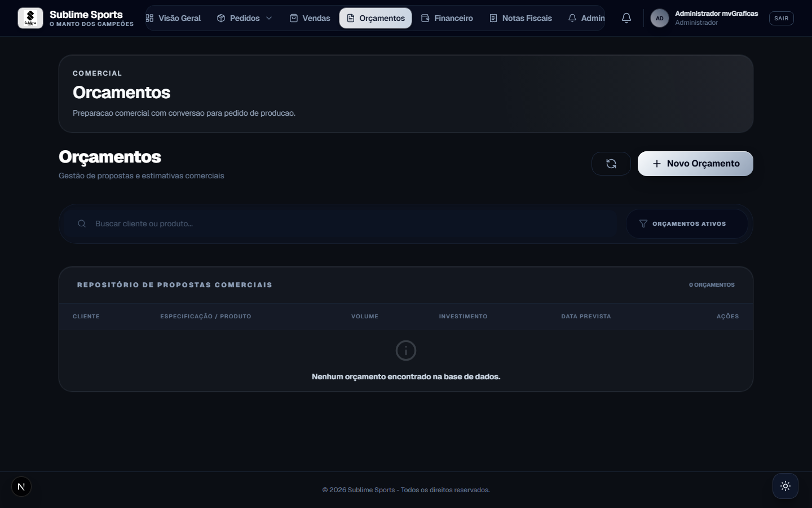Click the SAIR logout button
The height and width of the screenshot is (508, 812).
[x=782, y=18]
